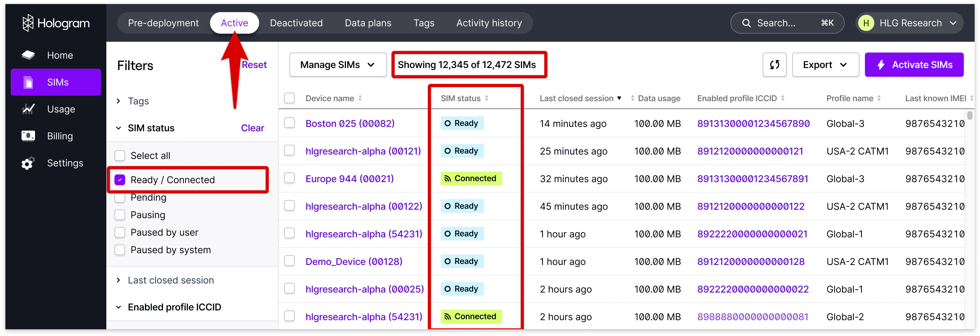Open HLG Research account menu chevron
This screenshot has width=980, height=336.
click(953, 23)
